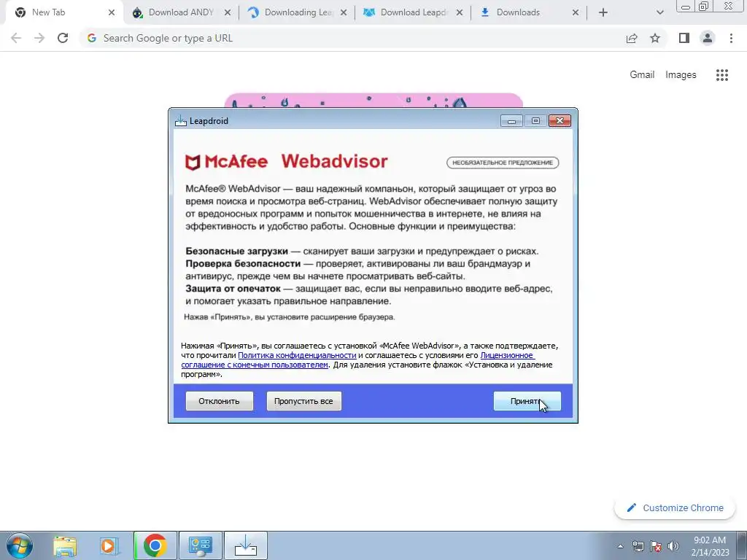The width and height of the screenshot is (747, 560).
Task: Click the Customize Chrome button
Action: pos(675,507)
